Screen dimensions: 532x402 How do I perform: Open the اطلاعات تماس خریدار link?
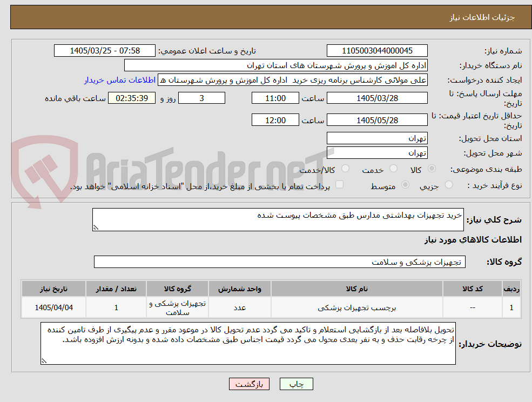pos(120,80)
